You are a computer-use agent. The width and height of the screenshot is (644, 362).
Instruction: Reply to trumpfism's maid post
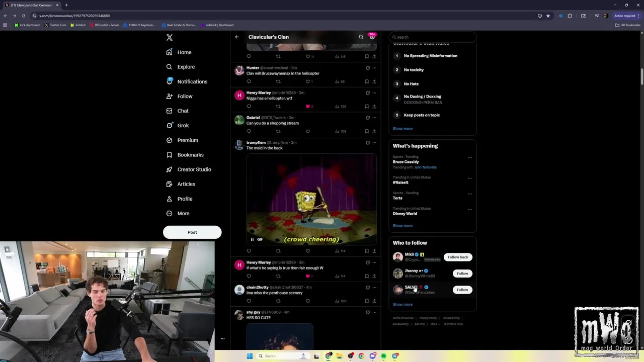249,251
